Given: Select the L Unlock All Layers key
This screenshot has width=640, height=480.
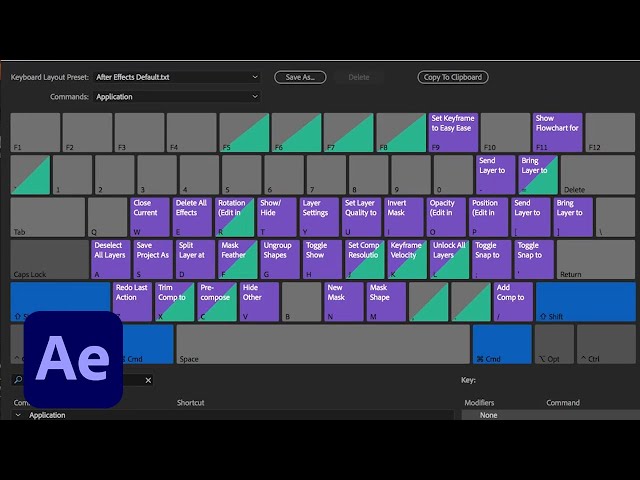Looking at the screenshot, I should tap(449, 260).
